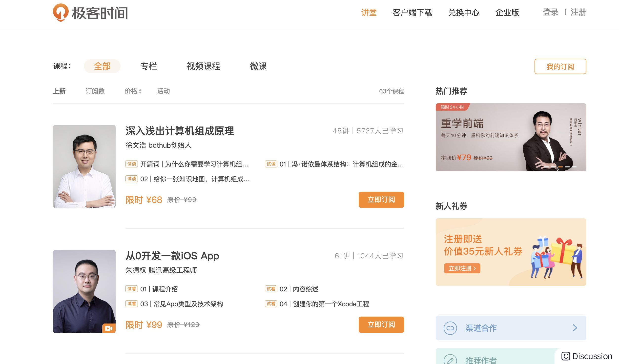Viewport: 619px width, 364px height.
Task: Click the 试看 tag before 01 课程介绍
Action: pyautogui.click(x=131, y=289)
